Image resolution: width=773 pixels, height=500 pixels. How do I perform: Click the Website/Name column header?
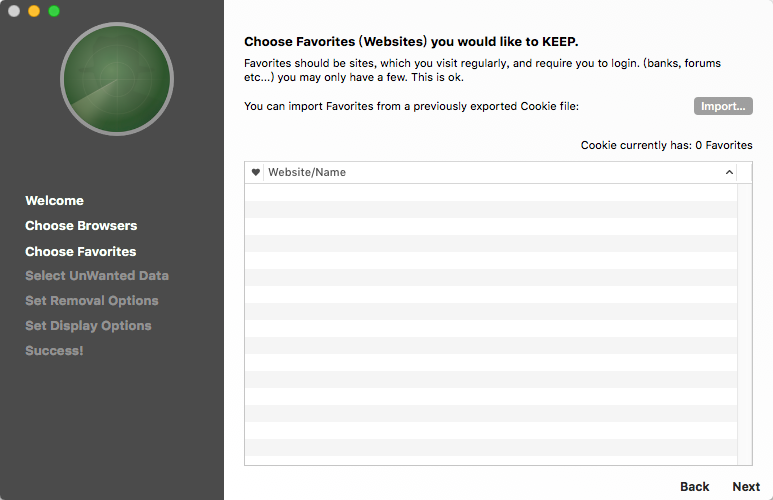point(500,172)
